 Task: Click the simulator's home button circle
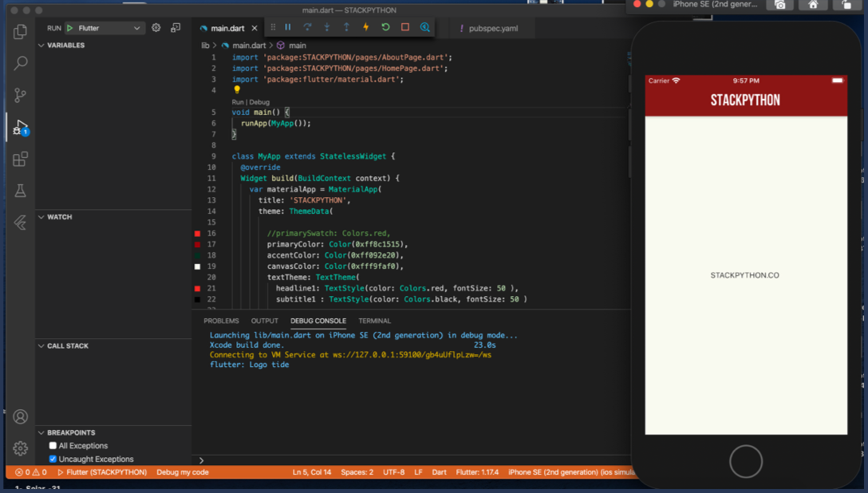point(745,461)
